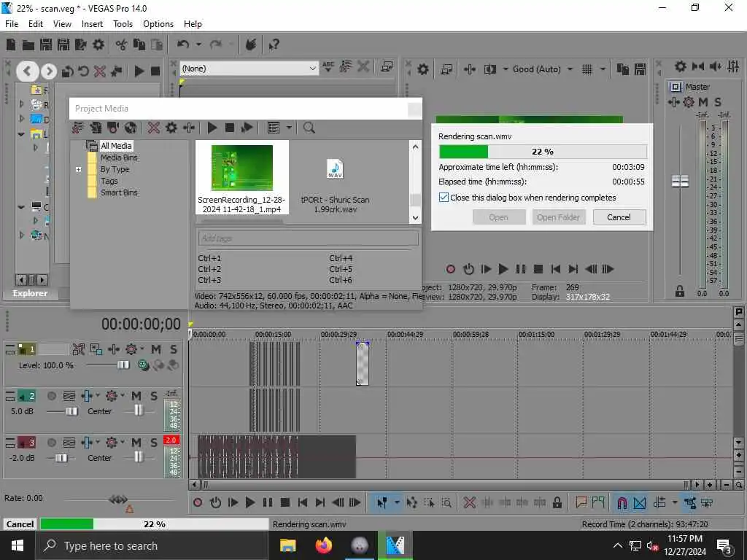Open Undo history dropdown arrow
Viewport: 747px width, 560px height.
pos(198,44)
